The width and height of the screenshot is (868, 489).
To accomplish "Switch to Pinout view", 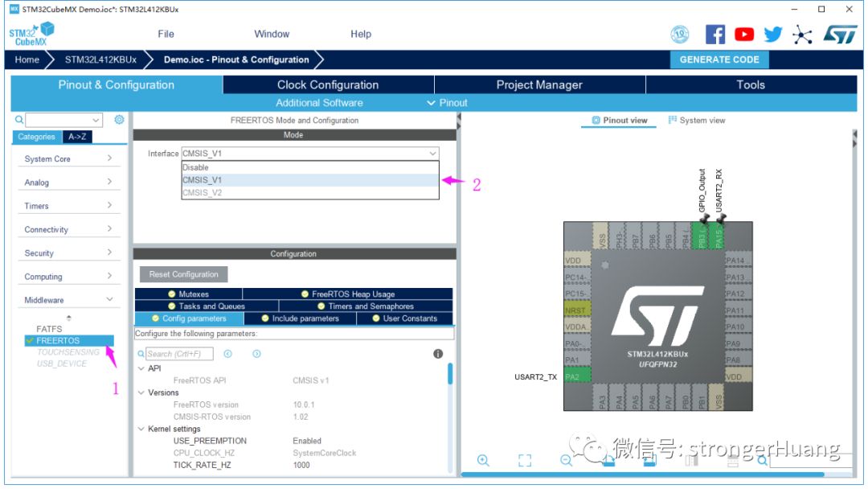I will pos(619,121).
